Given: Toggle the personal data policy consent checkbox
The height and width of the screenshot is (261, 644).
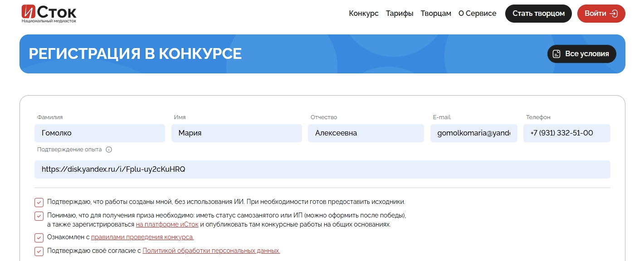Looking at the screenshot, I should [39, 251].
